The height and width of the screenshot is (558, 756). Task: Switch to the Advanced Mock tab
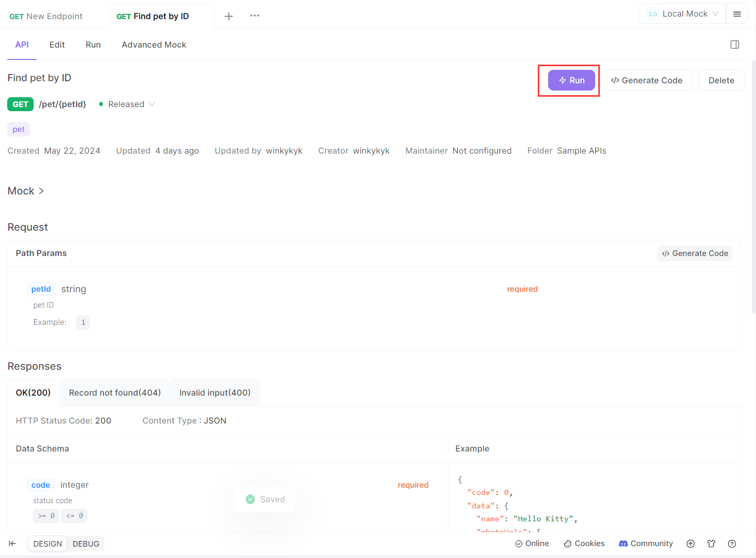(x=154, y=44)
